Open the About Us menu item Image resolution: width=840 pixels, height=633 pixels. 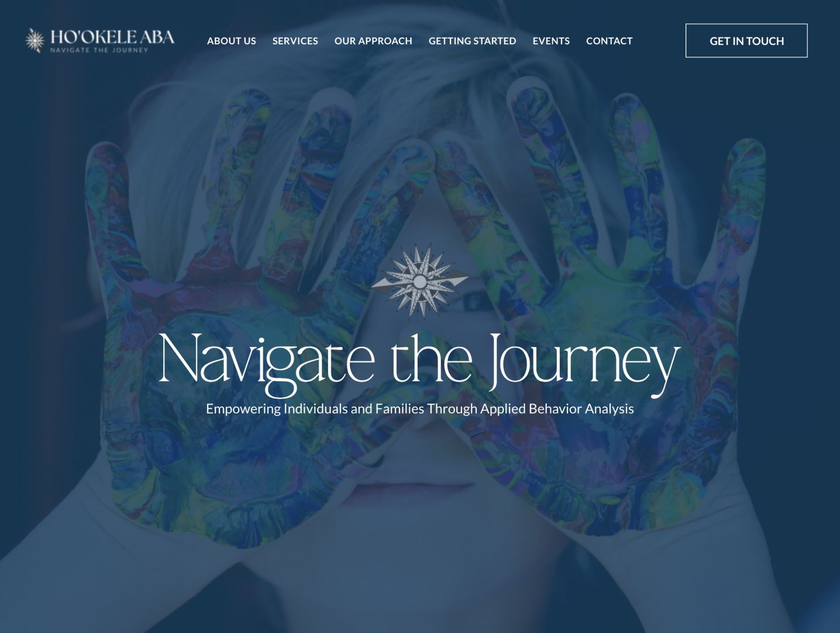click(x=232, y=41)
